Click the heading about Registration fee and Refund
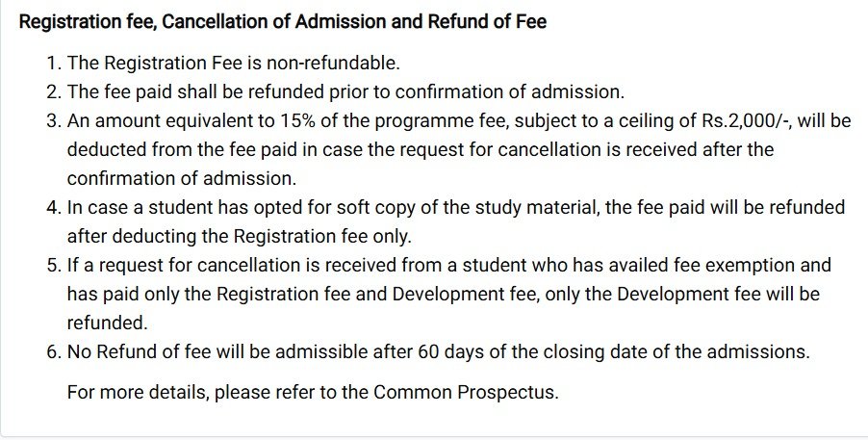 pos(282,22)
